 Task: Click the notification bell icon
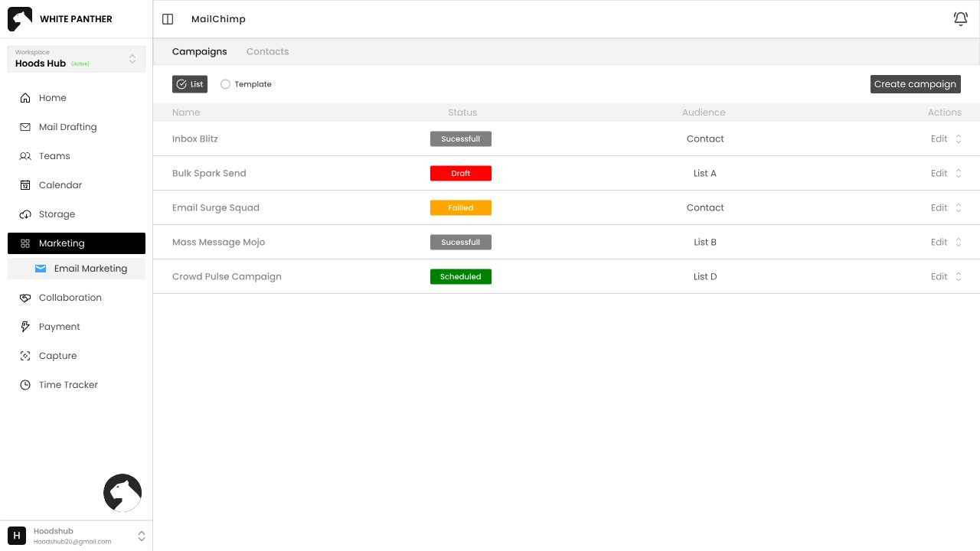[x=960, y=19]
